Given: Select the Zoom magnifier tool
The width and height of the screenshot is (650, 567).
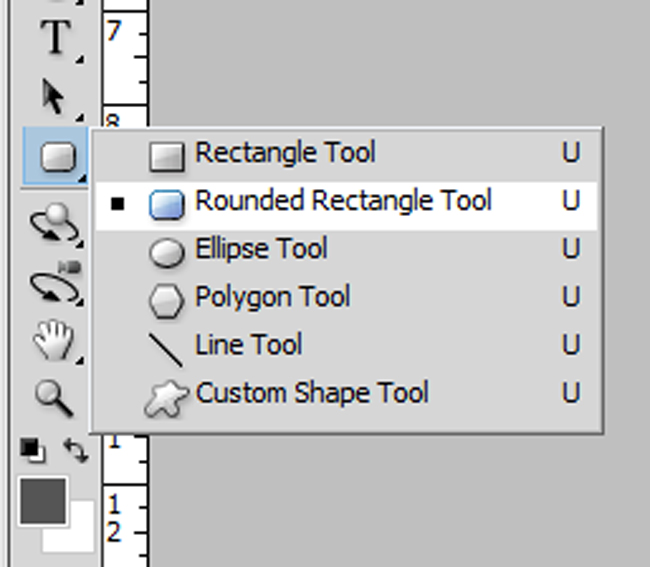Looking at the screenshot, I should click(x=54, y=398).
